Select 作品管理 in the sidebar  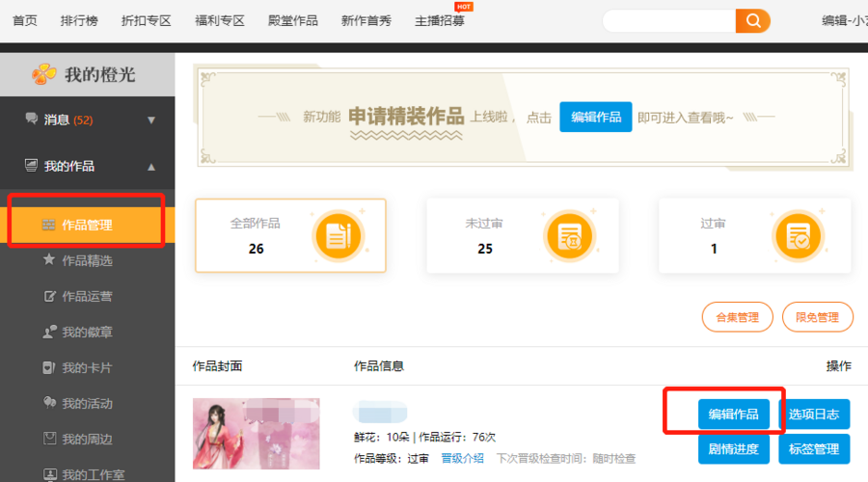87,225
